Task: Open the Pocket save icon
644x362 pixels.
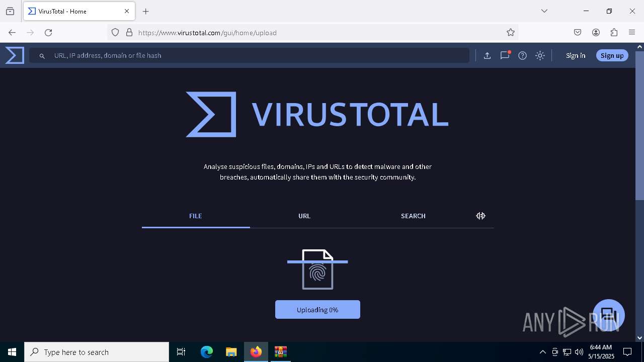Action: [x=578, y=33]
